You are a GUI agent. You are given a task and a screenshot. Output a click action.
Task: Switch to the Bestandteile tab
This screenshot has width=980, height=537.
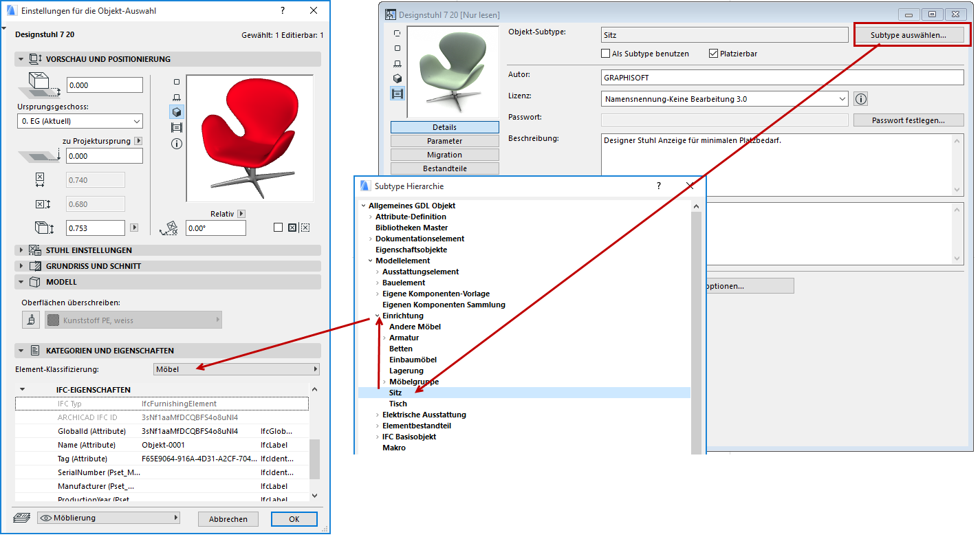[x=444, y=168]
